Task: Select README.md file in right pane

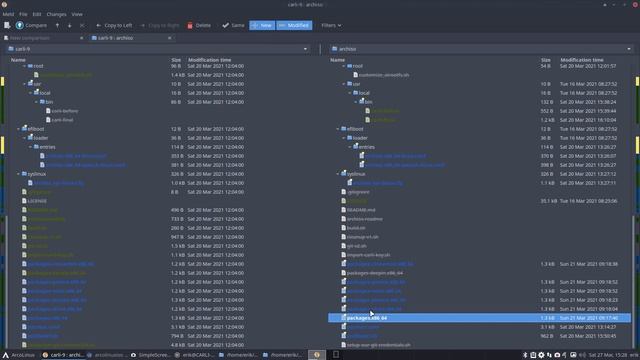Action: [x=361, y=210]
